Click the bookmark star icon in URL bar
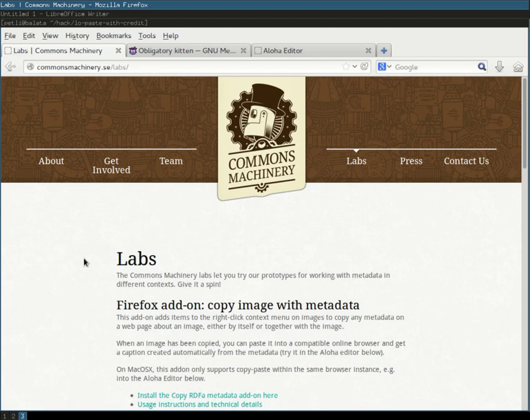 click(346, 67)
